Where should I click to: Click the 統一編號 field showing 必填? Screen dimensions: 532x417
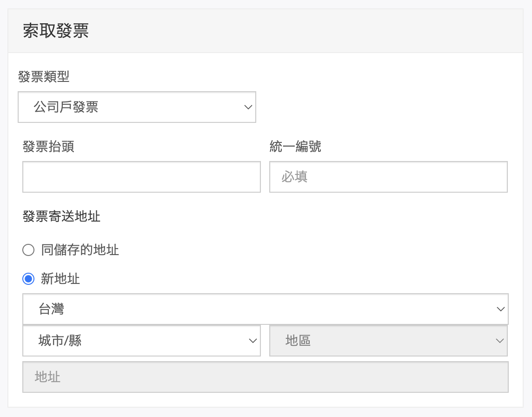pos(388,177)
